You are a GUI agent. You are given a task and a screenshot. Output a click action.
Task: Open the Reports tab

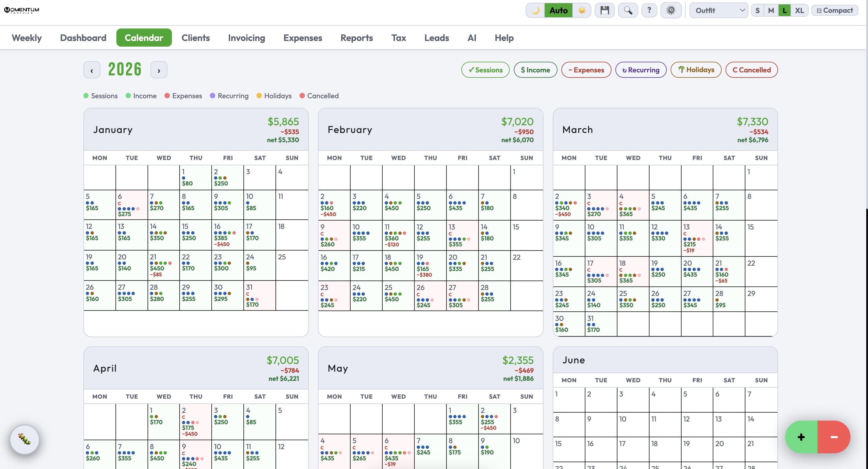[x=357, y=38]
